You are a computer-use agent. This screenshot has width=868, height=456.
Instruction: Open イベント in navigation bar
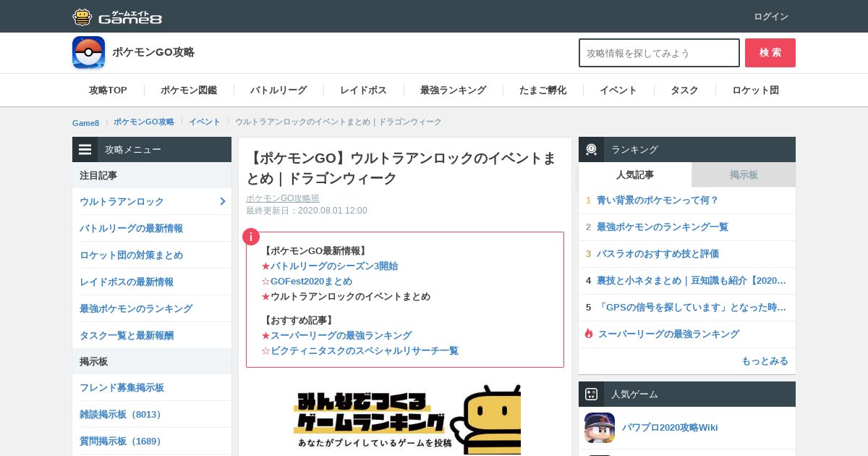coord(618,90)
